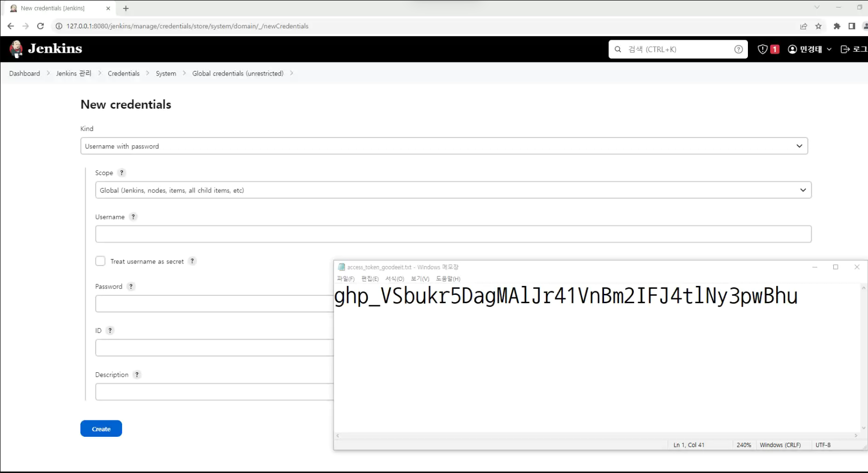Click the Notepad window title icon
This screenshot has height=473, width=868.
point(341,267)
